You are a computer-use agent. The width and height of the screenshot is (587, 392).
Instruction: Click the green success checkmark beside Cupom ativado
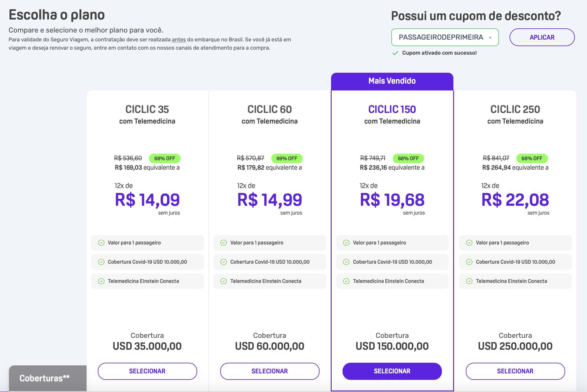click(395, 53)
